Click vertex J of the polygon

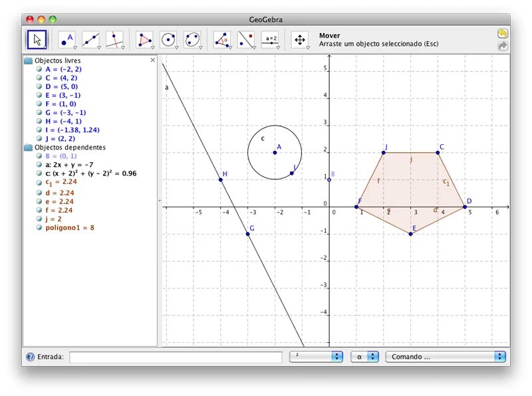(384, 153)
